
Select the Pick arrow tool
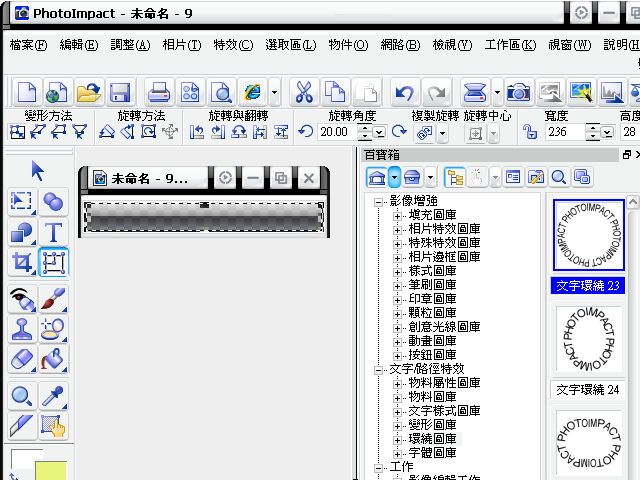[38, 171]
